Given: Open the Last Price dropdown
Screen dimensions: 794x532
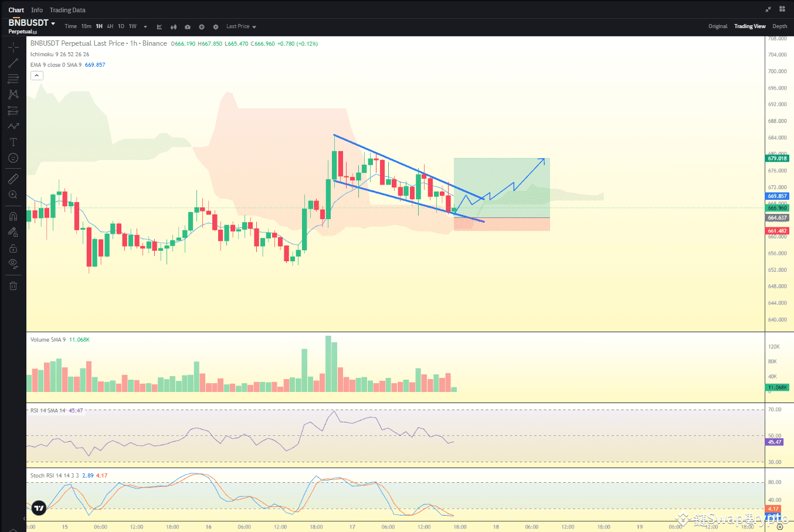Looking at the screenshot, I should [240, 26].
